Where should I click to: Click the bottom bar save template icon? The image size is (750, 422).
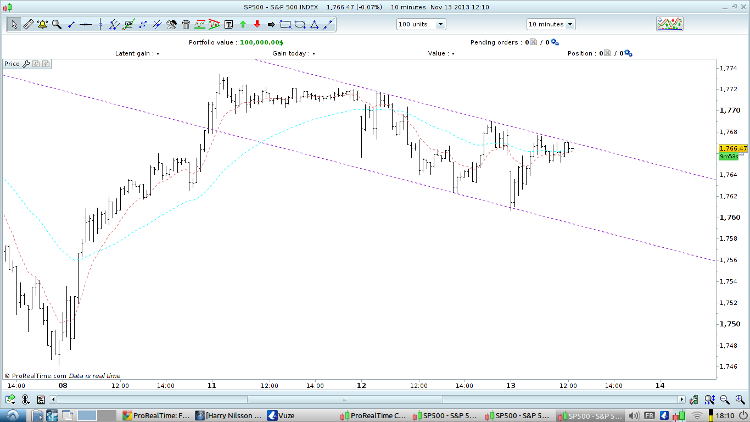(x=41, y=399)
